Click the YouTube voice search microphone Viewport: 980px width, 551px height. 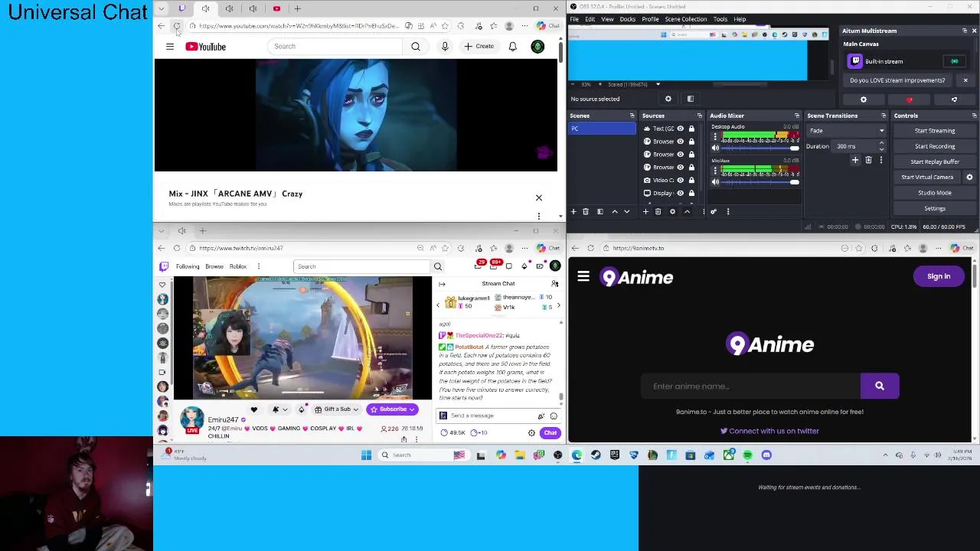[445, 47]
